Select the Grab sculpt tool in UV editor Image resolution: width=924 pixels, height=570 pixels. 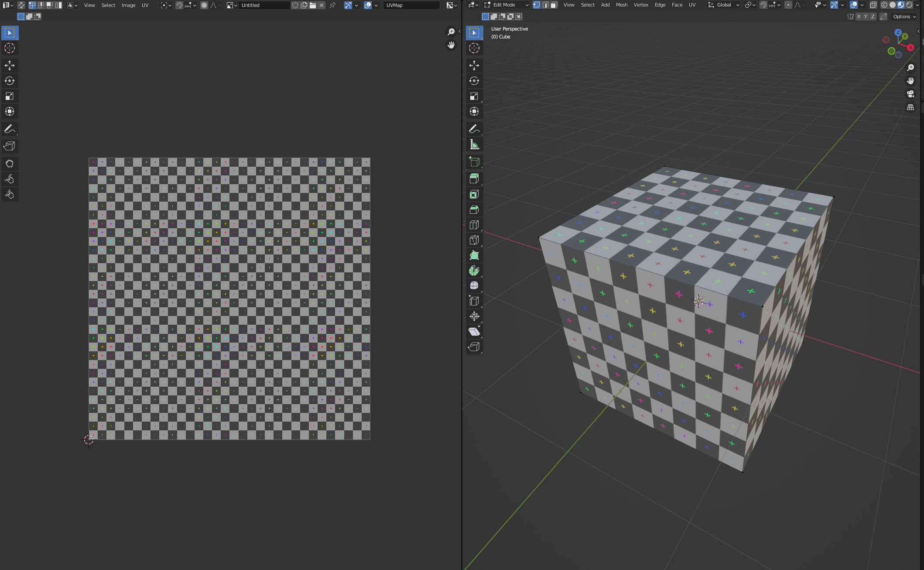[9, 164]
